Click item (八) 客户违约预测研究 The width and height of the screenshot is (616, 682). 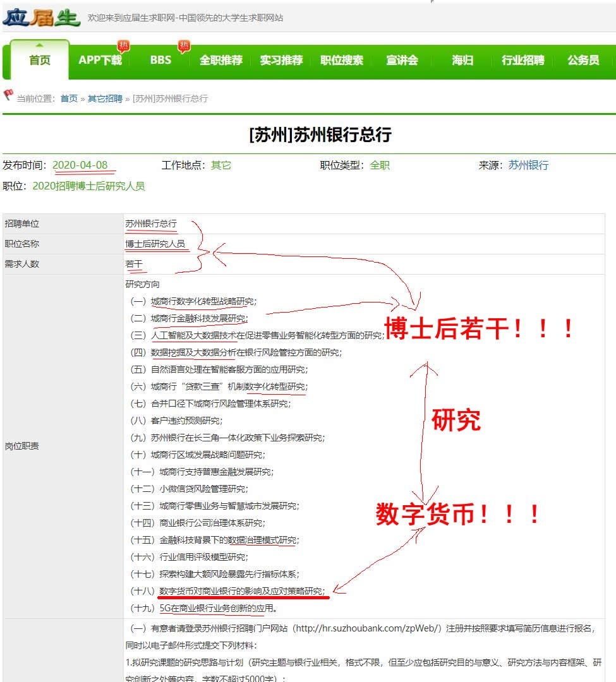tap(176, 421)
